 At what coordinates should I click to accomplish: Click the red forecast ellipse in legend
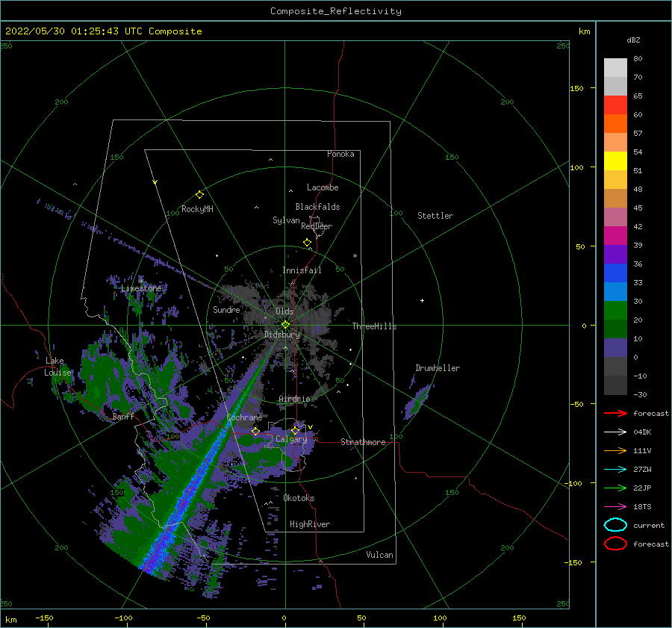(615, 544)
